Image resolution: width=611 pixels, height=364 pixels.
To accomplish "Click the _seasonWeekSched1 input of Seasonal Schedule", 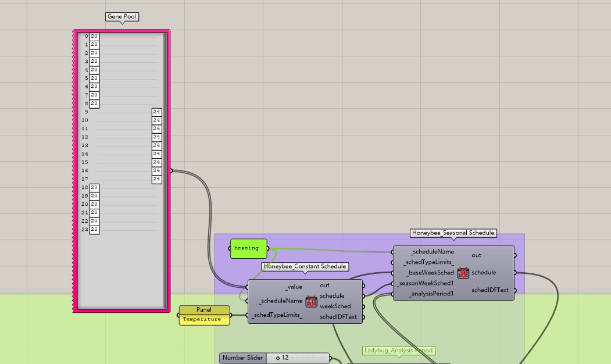I will (426, 283).
